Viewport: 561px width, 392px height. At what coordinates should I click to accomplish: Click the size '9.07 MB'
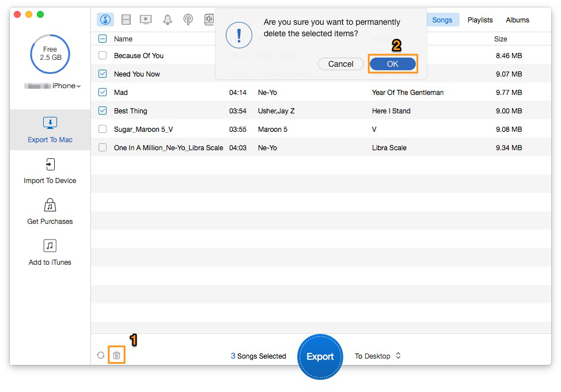coord(509,74)
